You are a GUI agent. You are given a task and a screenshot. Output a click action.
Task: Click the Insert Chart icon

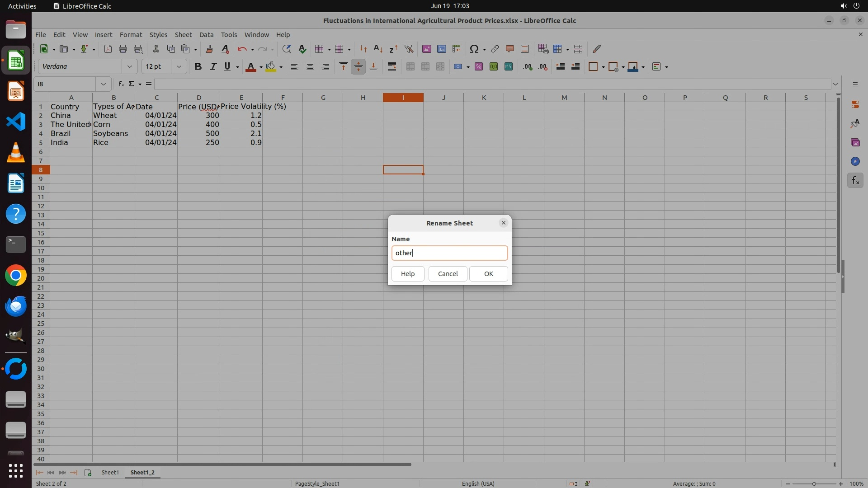(441, 49)
